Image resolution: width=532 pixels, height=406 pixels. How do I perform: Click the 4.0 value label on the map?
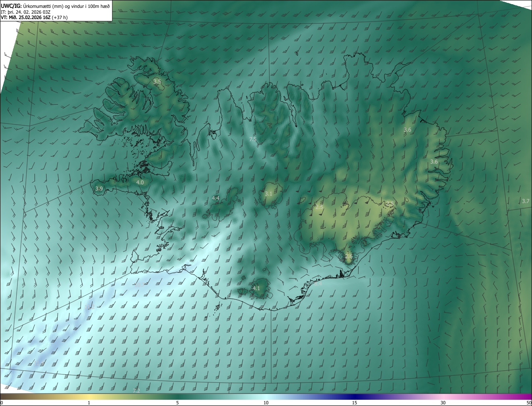coord(140,182)
